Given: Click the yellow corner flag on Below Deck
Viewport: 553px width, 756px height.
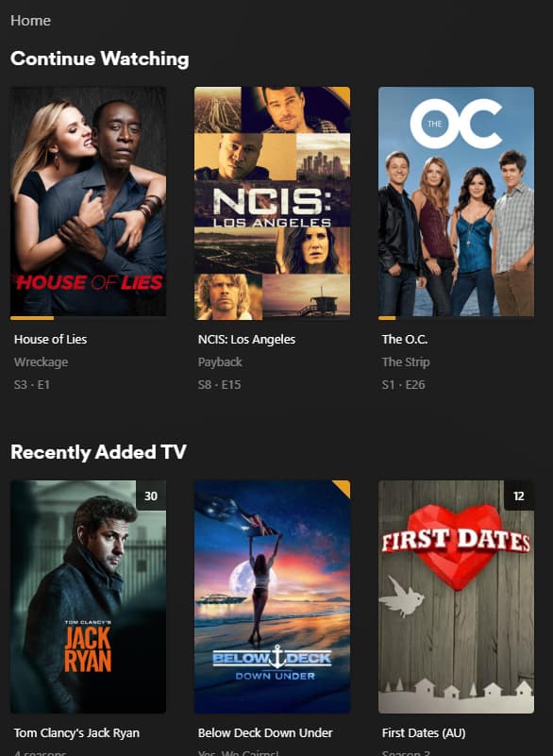Looking at the screenshot, I should click(x=344, y=486).
